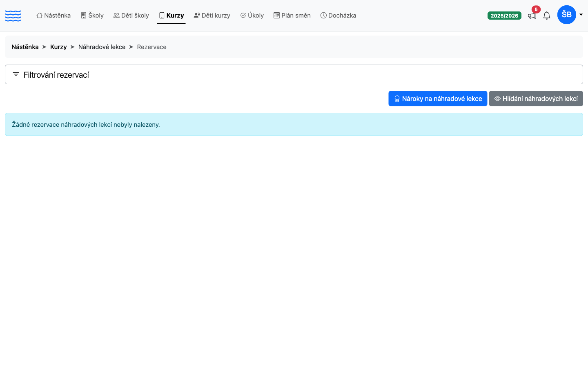Image resolution: width=588 pixels, height=368 pixels.
Task: Follow the Náhradové lekce breadcrumb link
Action: coord(102,47)
